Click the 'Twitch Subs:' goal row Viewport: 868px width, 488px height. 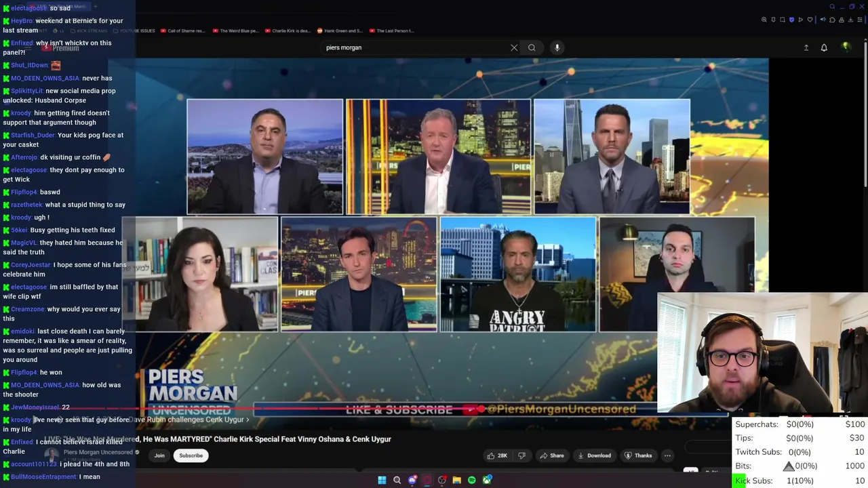click(800, 452)
